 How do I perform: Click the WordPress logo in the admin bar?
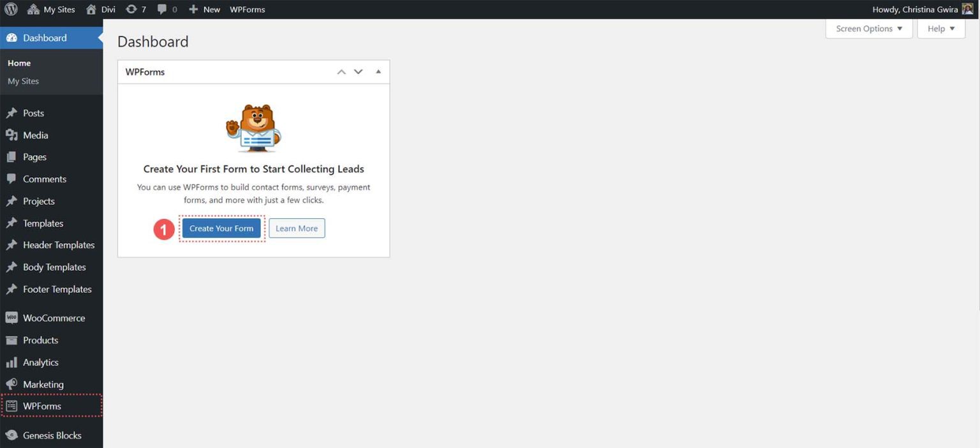10,9
